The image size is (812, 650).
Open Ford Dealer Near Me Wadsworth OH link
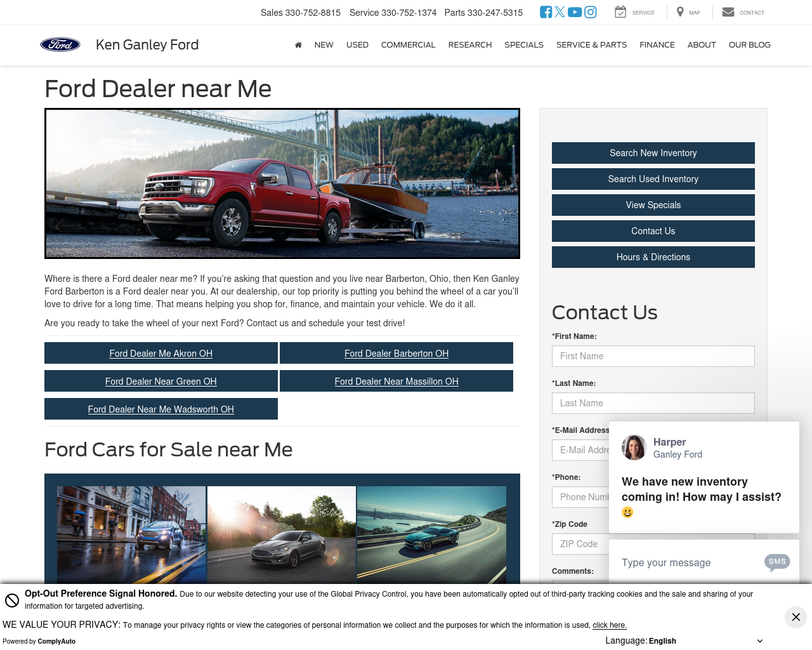coord(161,409)
